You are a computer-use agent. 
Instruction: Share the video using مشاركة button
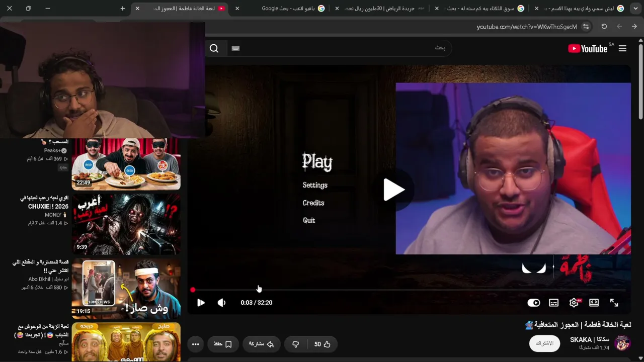click(x=261, y=344)
